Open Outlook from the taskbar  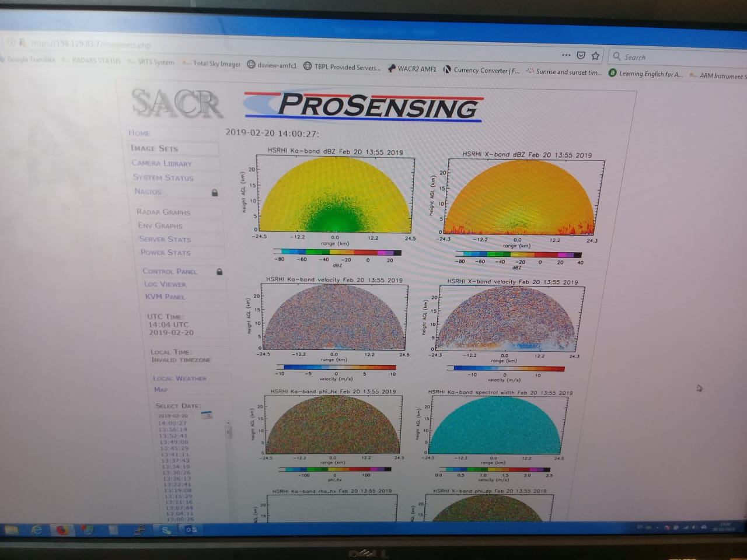[191, 530]
